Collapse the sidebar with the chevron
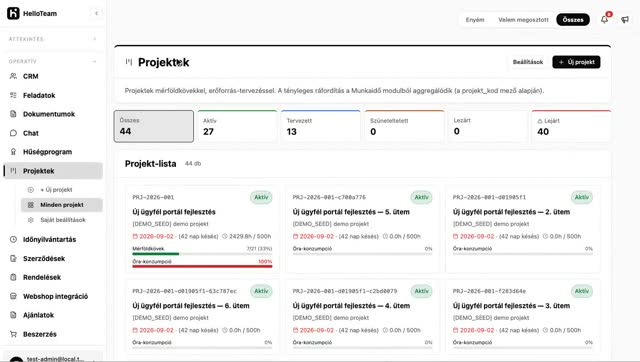 pyautogui.click(x=96, y=13)
